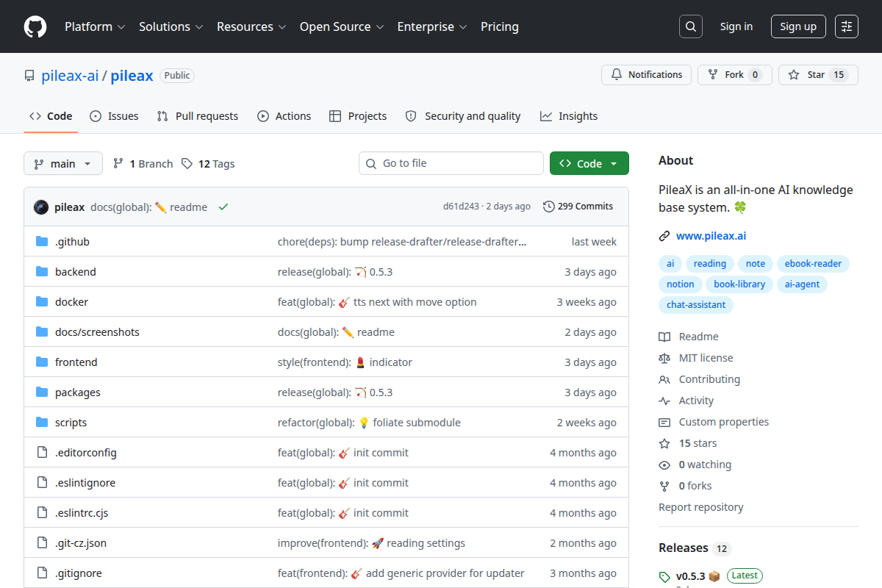Open the .github folder icon
Viewport: 882px width, 588px height.
42,242
